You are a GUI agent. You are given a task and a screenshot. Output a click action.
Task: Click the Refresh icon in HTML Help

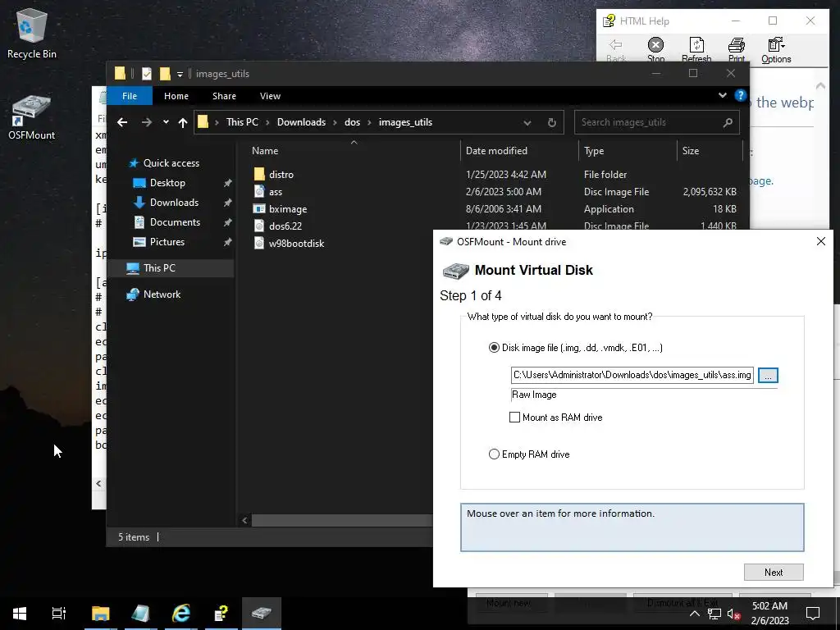pyautogui.click(x=696, y=50)
